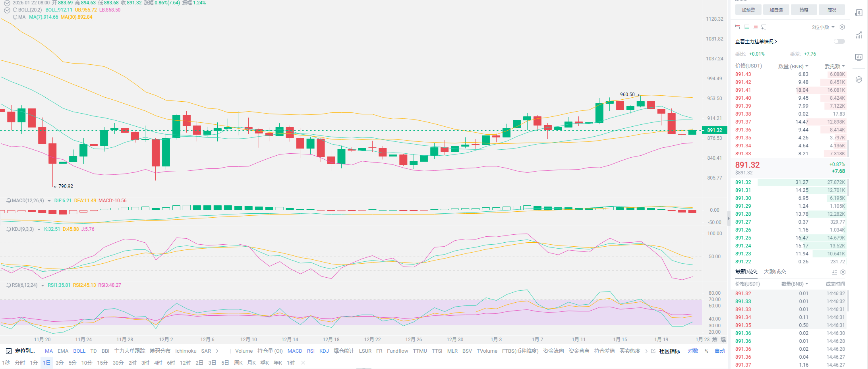Image resolution: width=868 pixels, height=369 pixels.
Task: Open the calendar locate-to-date icon
Action: tap(9, 351)
